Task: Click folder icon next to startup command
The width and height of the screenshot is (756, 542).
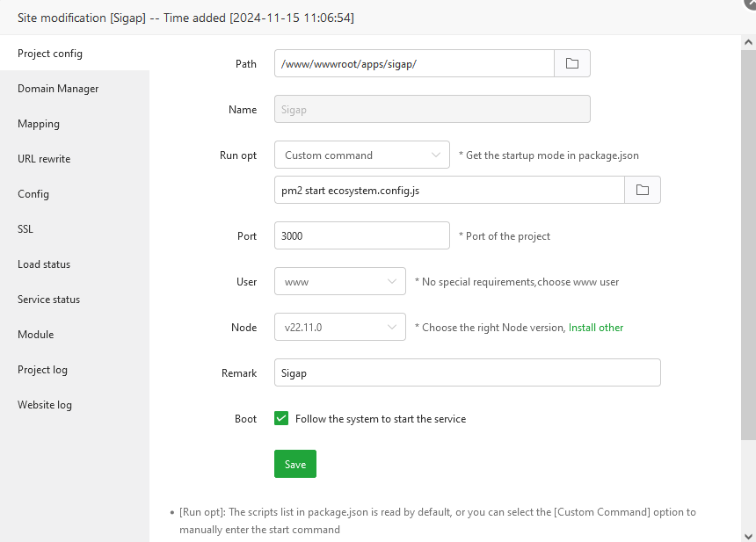Action: point(643,190)
